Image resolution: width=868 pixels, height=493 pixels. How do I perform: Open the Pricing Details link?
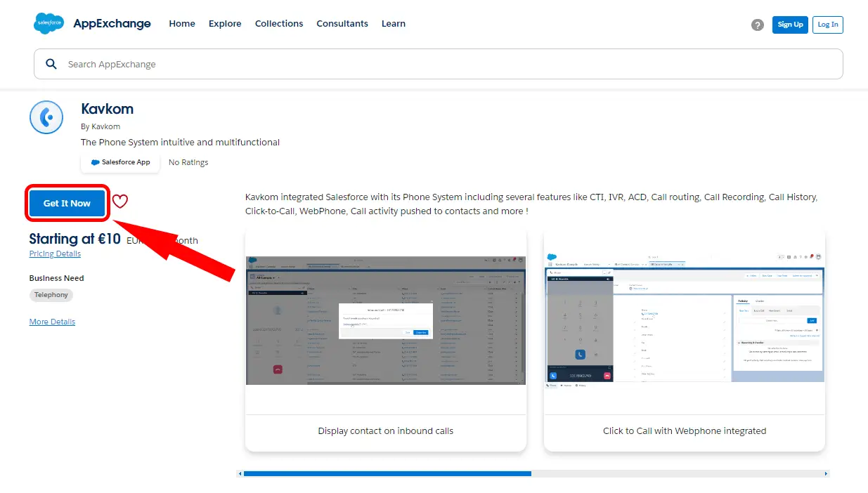(x=55, y=254)
